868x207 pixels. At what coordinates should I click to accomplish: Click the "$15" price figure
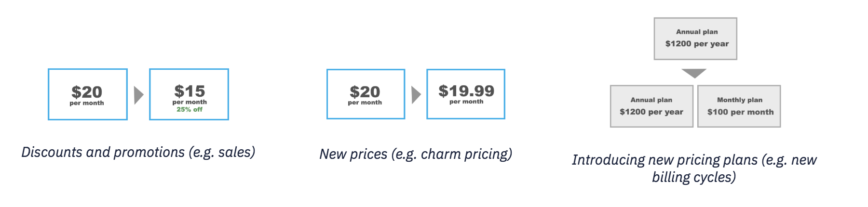(190, 91)
